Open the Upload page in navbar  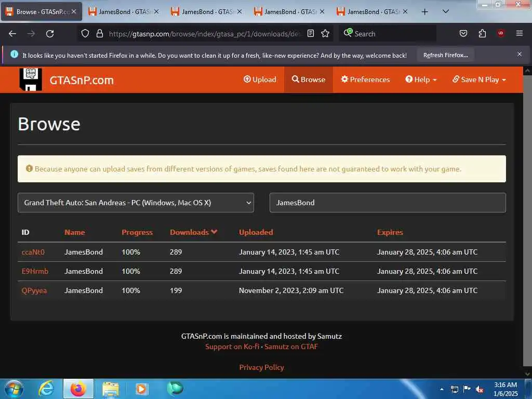[x=260, y=79]
